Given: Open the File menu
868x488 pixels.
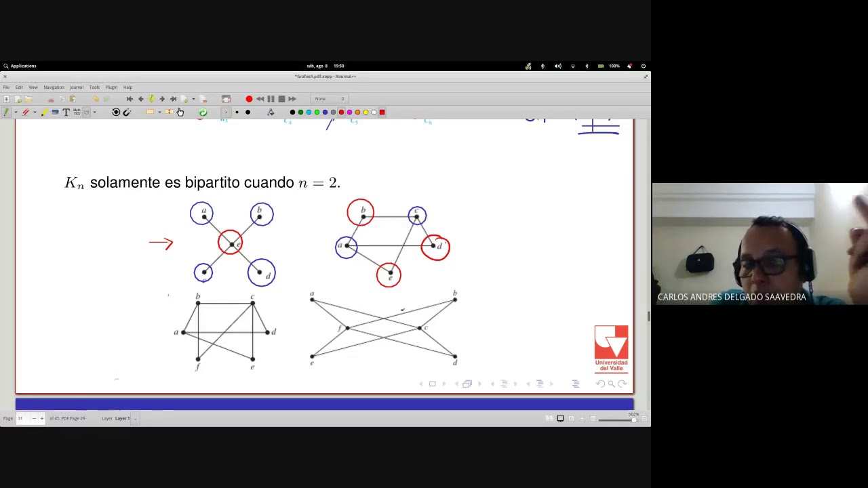Looking at the screenshot, I should click(x=6, y=87).
